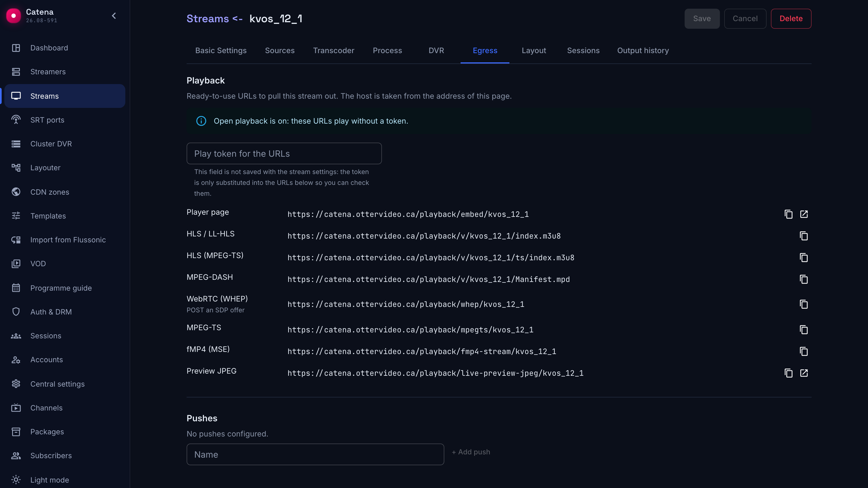
Task: Open Cluster DVR section
Action: pos(65,144)
